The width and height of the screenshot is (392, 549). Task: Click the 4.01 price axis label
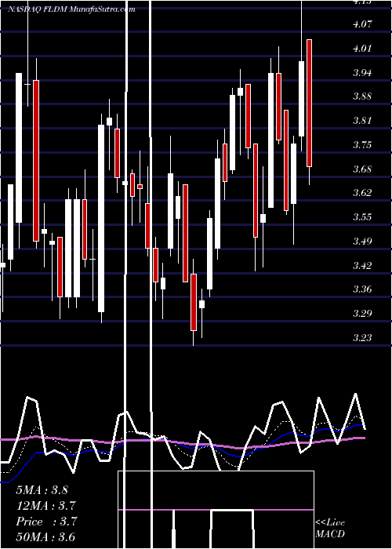tap(362, 49)
